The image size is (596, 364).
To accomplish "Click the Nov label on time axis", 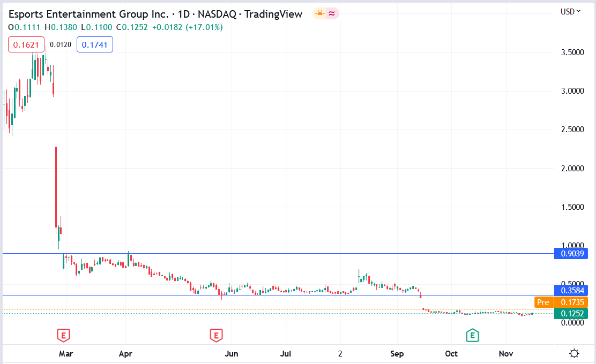I will click(x=505, y=354).
